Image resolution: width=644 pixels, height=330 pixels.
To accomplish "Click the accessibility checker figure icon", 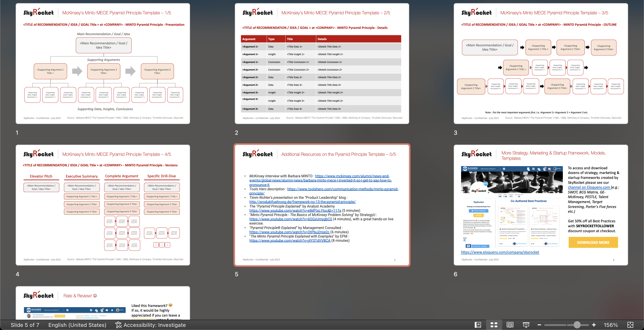I will (118, 325).
